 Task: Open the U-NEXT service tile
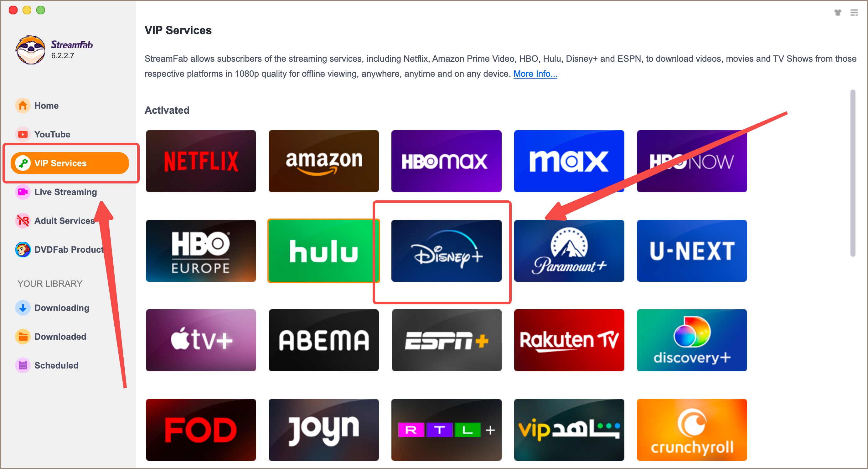point(691,251)
